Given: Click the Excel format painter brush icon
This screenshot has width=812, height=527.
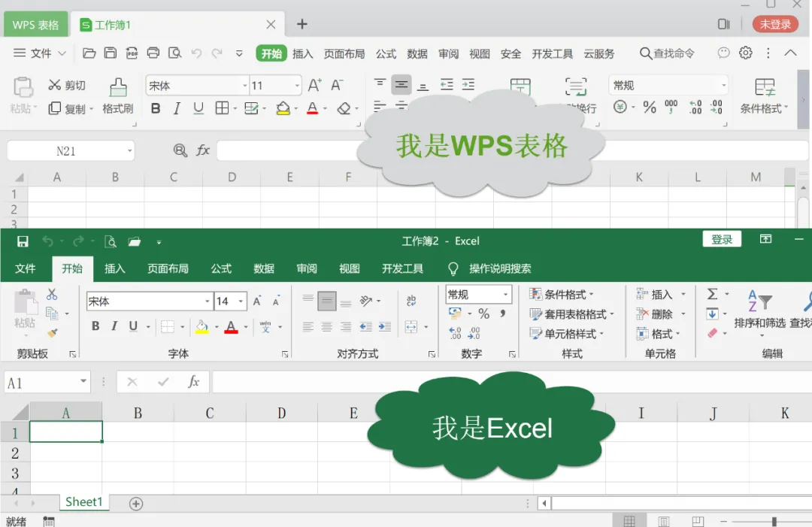Looking at the screenshot, I should pyautogui.click(x=52, y=333).
